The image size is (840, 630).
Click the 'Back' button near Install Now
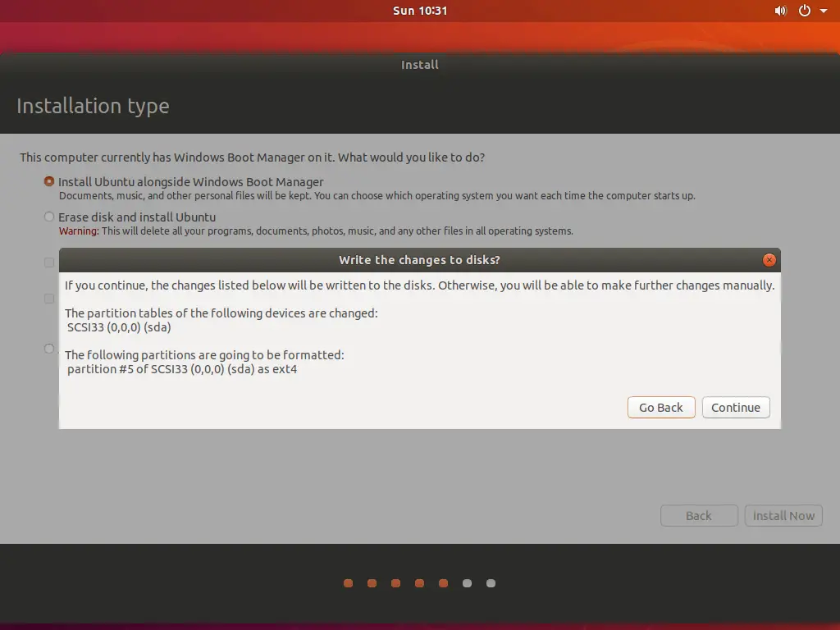(698, 515)
